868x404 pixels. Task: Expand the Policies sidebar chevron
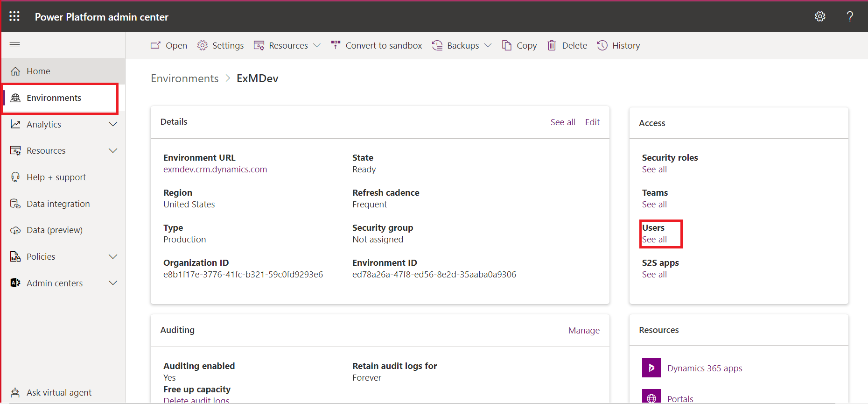click(113, 256)
